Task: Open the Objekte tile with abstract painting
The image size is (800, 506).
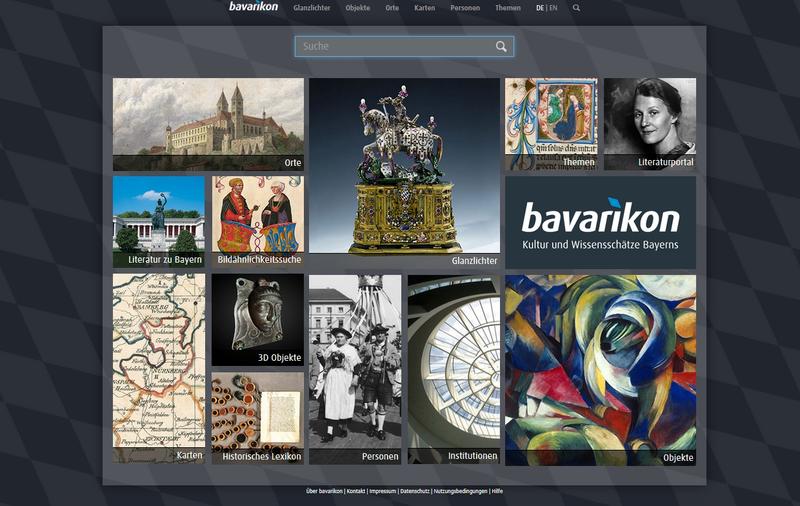Action: 601,370
